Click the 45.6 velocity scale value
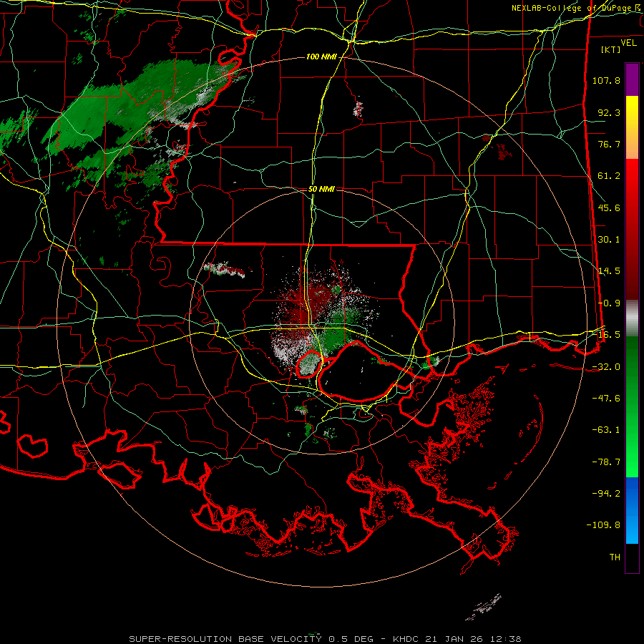Screen dimensions: 644x644 pyautogui.click(x=609, y=208)
